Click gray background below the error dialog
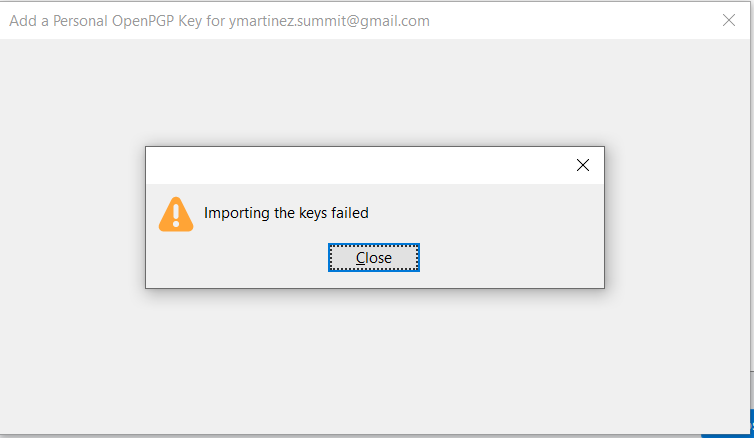 [x=374, y=360]
